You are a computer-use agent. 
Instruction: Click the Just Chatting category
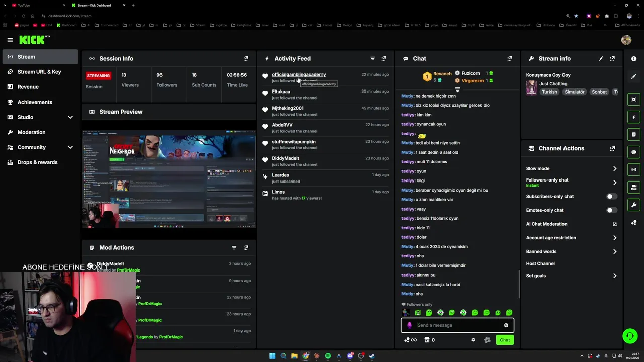pos(553,84)
